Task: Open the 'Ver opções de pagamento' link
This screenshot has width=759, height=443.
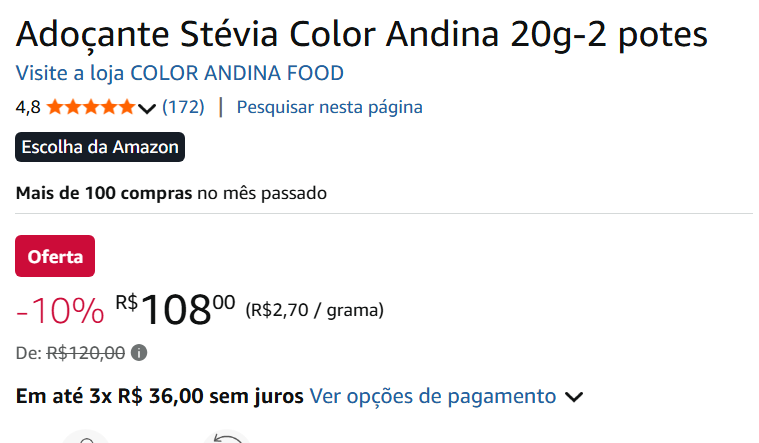Action: pyautogui.click(x=433, y=396)
